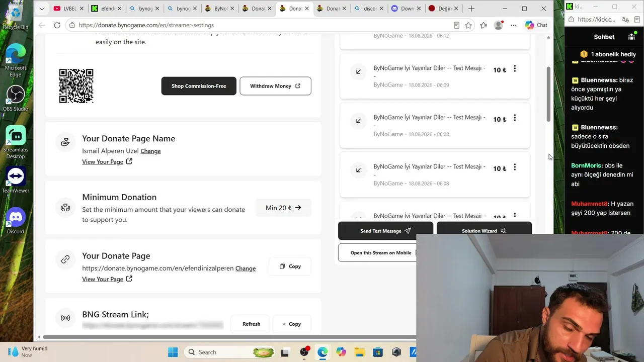Open TeamViewer desktop shortcut
The width and height of the screenshot is (644, 362).
pyautogui.click(x=16, y=180)
